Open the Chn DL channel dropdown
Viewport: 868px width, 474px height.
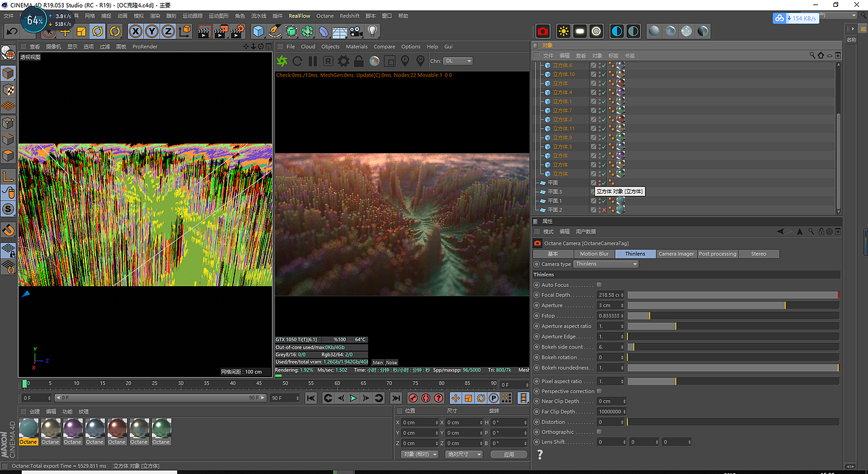coord(458,61)
